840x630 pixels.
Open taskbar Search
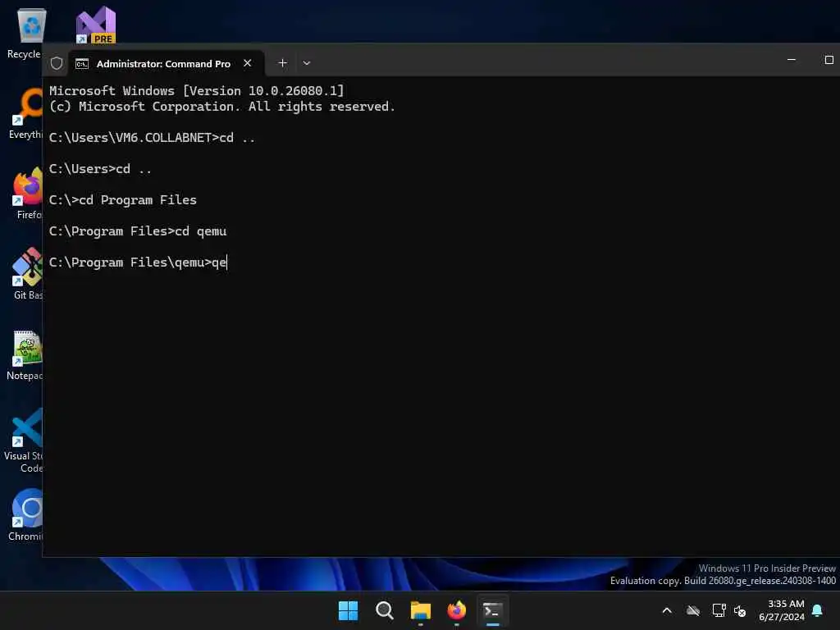384,610
